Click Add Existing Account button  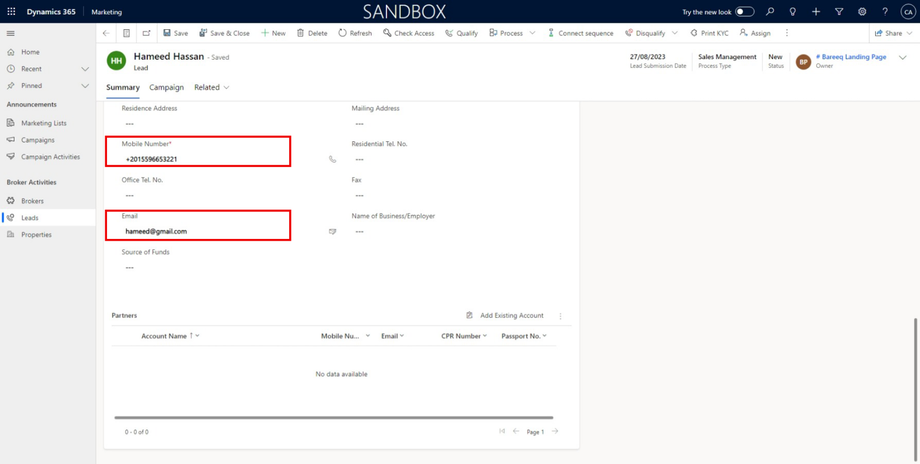coord(505,316)
